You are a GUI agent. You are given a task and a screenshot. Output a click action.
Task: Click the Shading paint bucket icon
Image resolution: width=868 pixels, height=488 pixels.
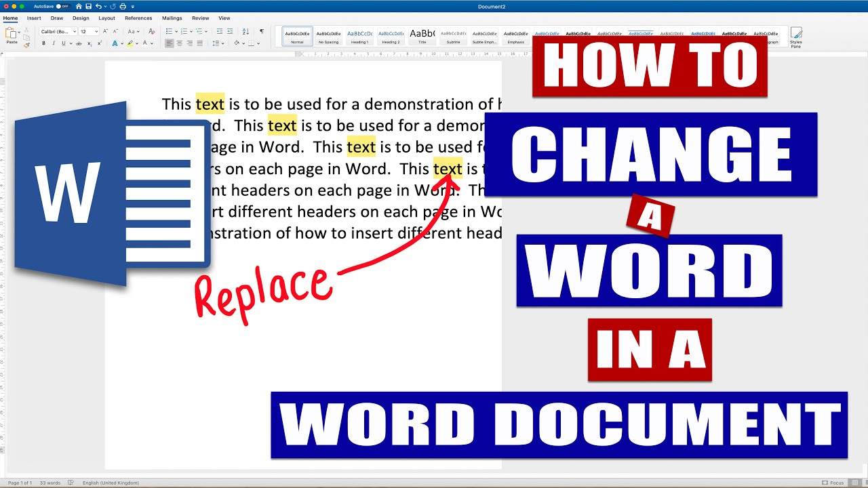pos(237,43)
